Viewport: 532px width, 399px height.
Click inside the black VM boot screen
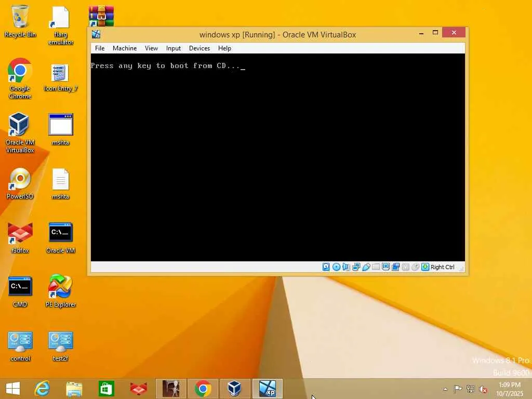pyautogui.click(x=277, y=157)
